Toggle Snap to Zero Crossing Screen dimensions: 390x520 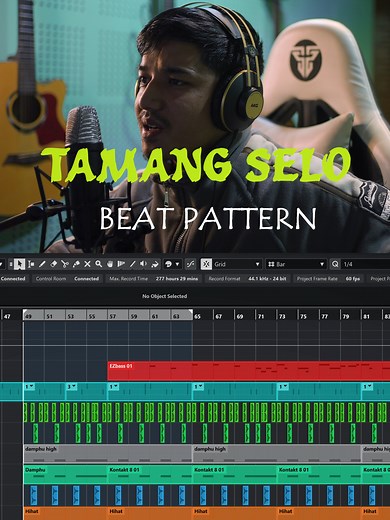click(190, 264)
